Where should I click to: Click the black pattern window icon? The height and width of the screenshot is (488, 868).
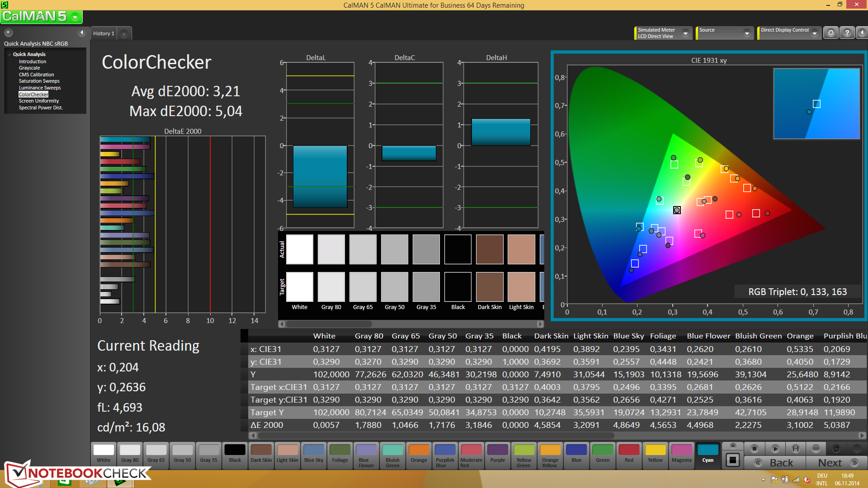point(733,460)
